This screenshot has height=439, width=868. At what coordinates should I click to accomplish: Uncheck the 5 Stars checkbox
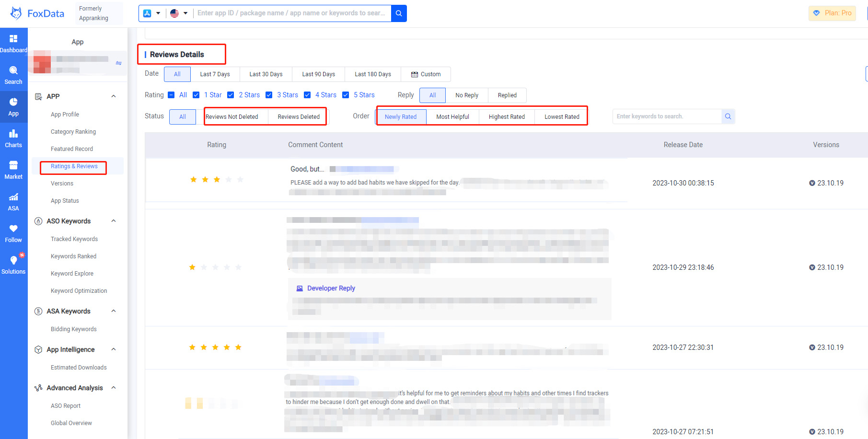point(346,95)
